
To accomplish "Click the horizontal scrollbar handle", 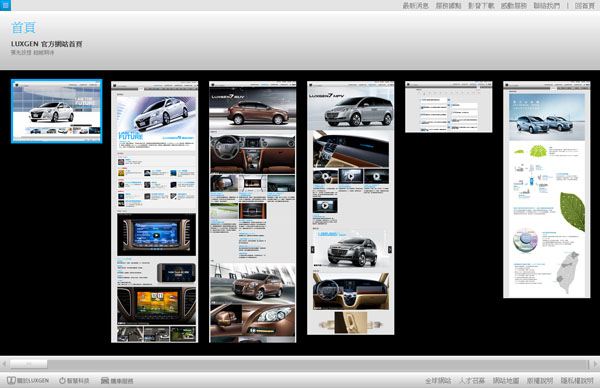I will [28, 364].
